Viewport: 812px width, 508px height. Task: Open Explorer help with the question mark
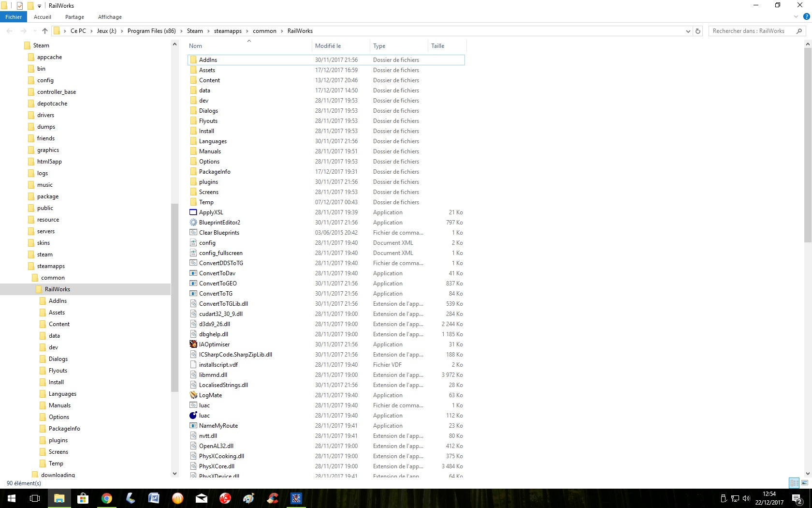806,17
